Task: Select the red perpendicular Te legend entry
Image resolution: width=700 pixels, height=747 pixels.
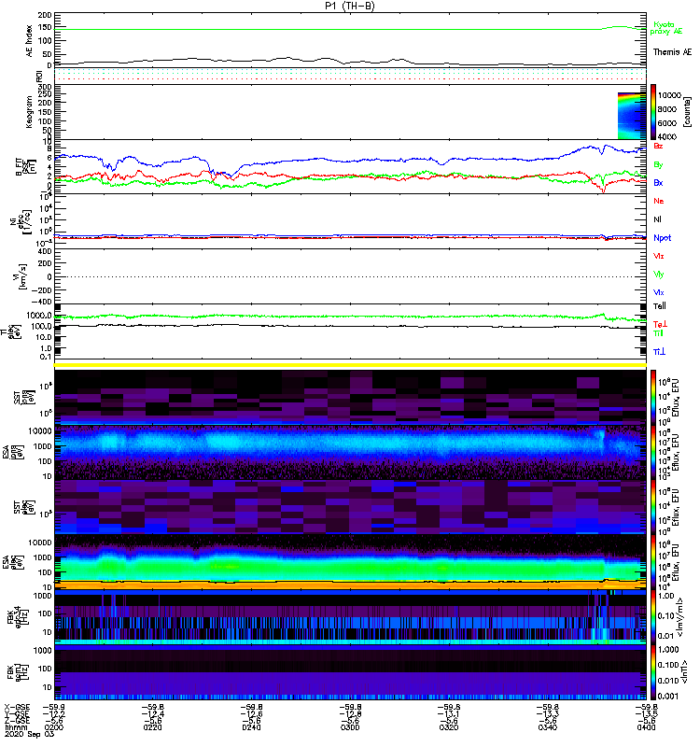Action: pyautogui.click(x=660, y=324)
